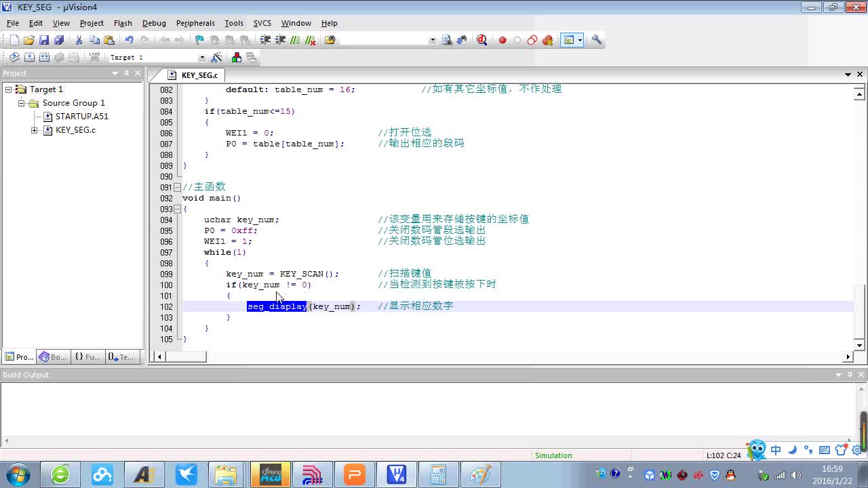The height and width of the screenshot is (488, 868).
Task: Open the Windows Start menu
Action: [18, 474]
